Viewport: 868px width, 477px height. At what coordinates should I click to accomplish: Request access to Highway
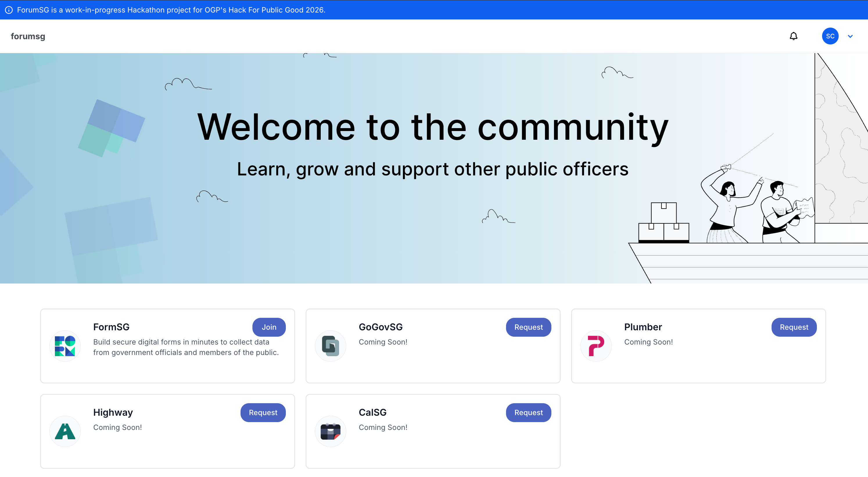[x=263, y=412]
